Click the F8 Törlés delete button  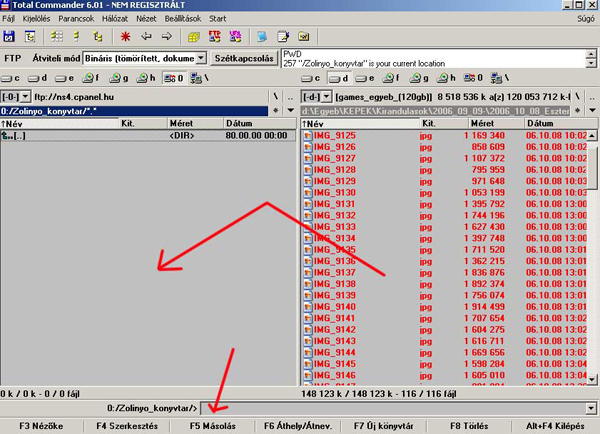(469, 426)
